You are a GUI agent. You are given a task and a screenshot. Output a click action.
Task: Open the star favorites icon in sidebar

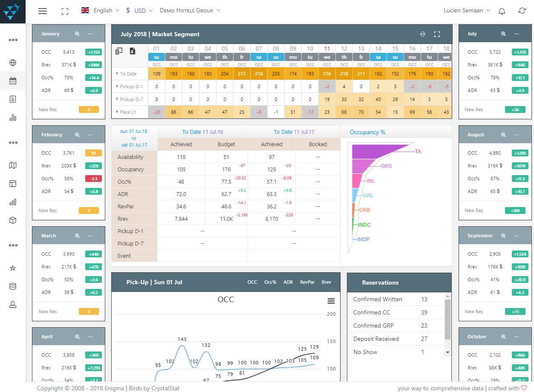pyautogui.click(x=13, y=268)
